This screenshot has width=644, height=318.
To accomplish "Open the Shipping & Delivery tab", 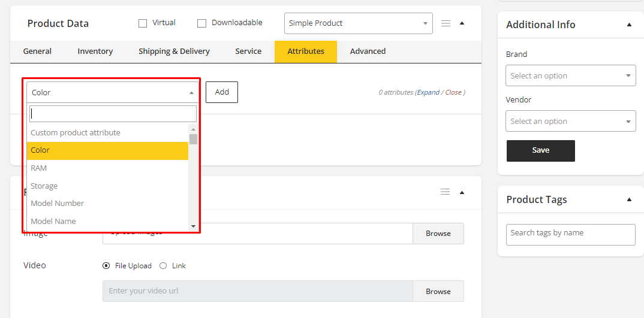I will click(174, 52).
